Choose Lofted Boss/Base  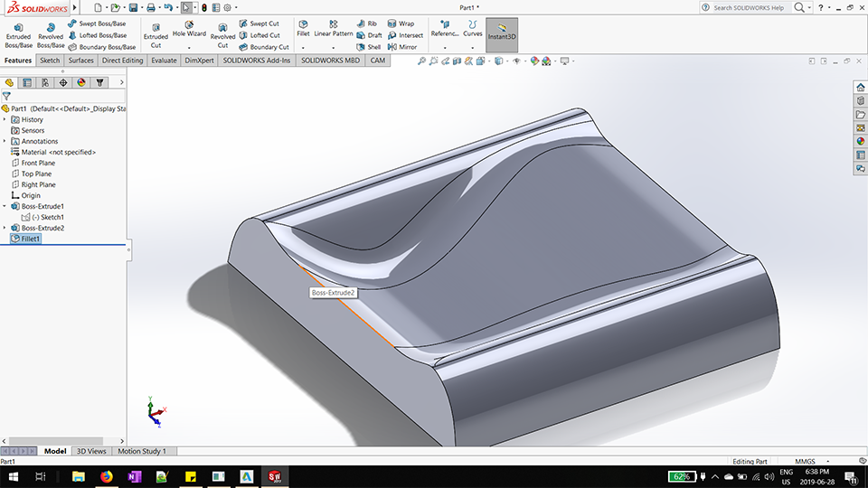click(x=98, y=35)
